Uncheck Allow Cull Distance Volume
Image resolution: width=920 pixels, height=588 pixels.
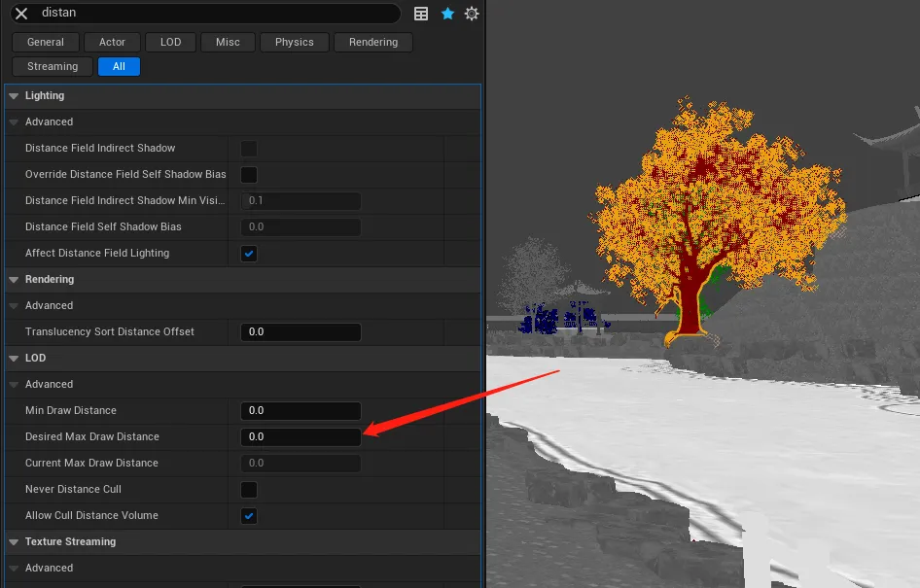(249, 516)
